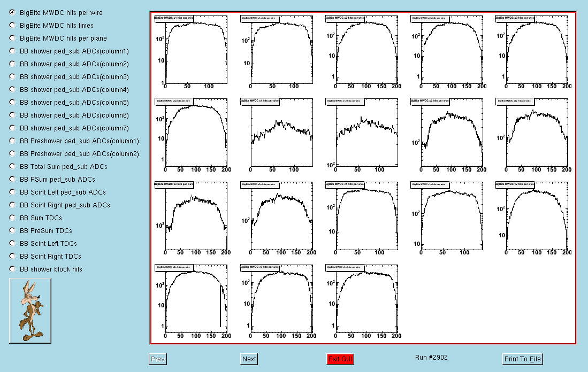Select 'BB Sum TDCs' option

coord(12,218)
